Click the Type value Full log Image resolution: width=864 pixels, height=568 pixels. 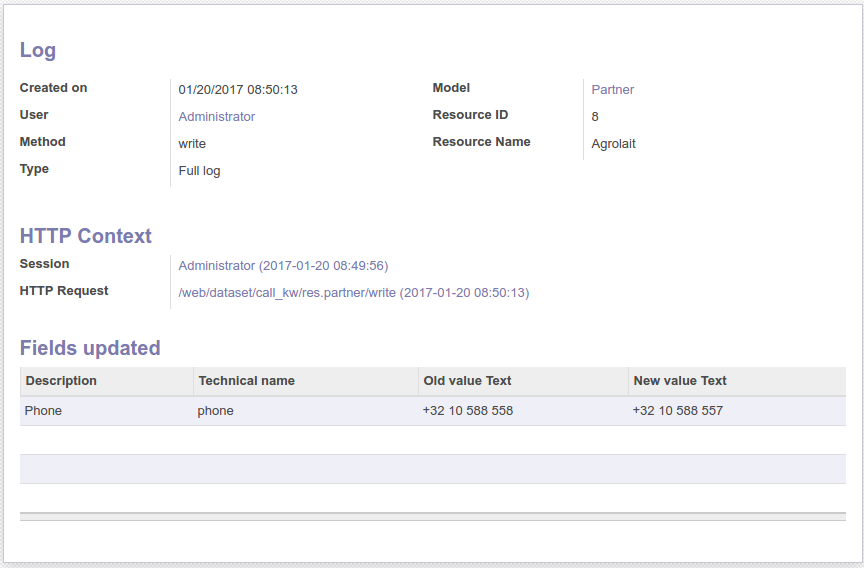tap(199, 171)
